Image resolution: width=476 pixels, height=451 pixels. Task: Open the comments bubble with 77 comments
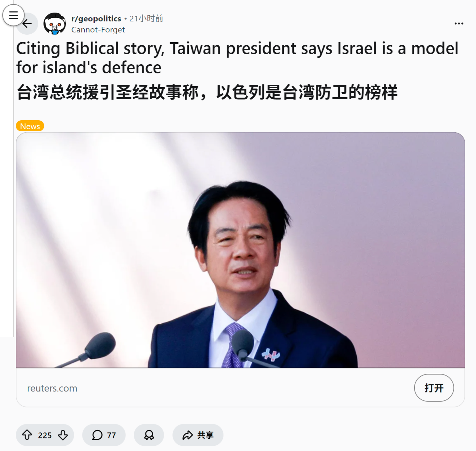(x=104, y=435)
